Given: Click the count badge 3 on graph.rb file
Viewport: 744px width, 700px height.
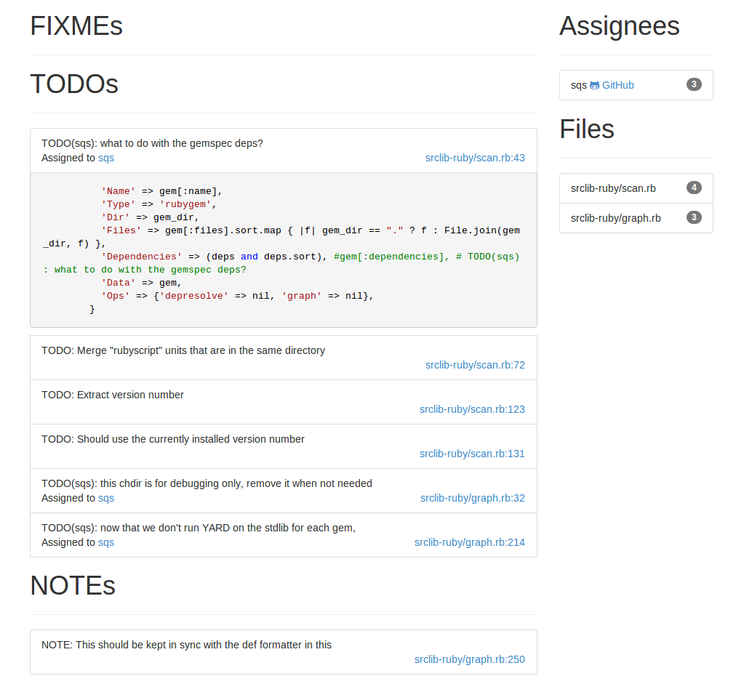Looking at the screenshot, I should click(694, 217).
